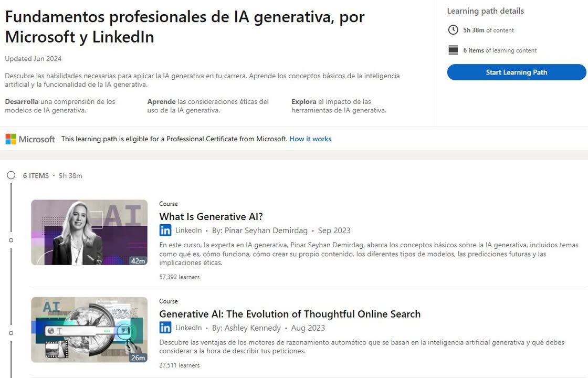Image resolution: width=588 pixels, height=378 pixels.
Task: Click the 27,511 learners count
Action: point(179,365)
